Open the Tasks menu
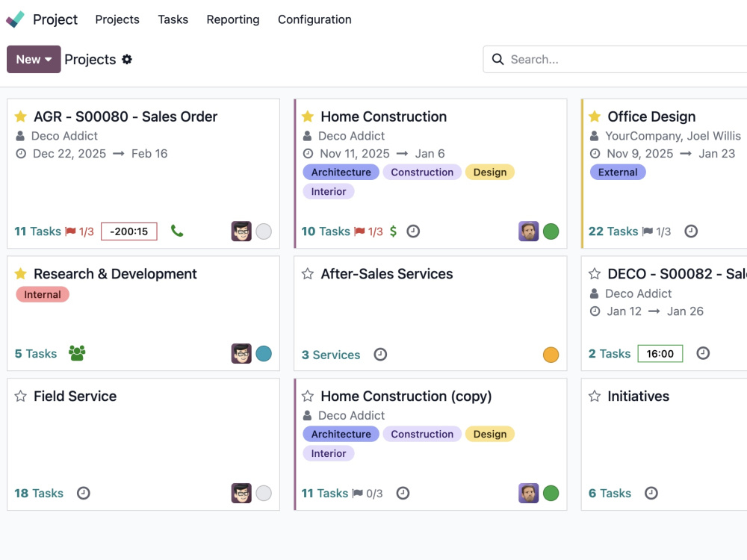The image size is (747, 560). [x=173, y=19]
